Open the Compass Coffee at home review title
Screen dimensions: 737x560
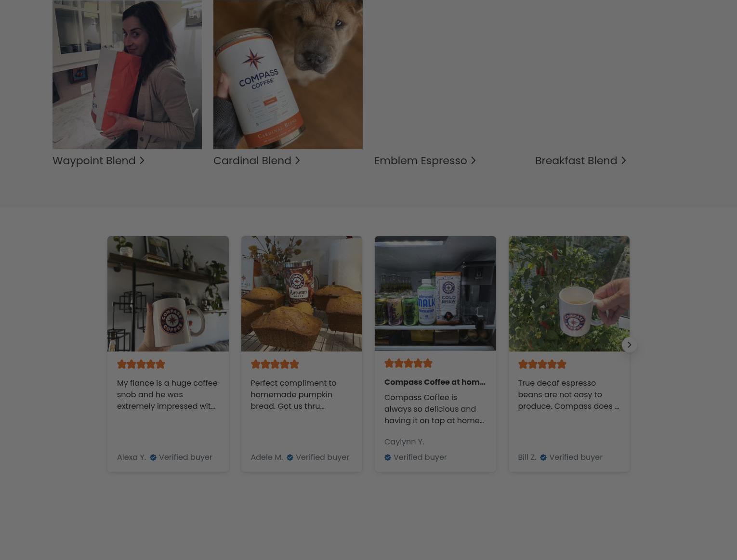[435, 382]
